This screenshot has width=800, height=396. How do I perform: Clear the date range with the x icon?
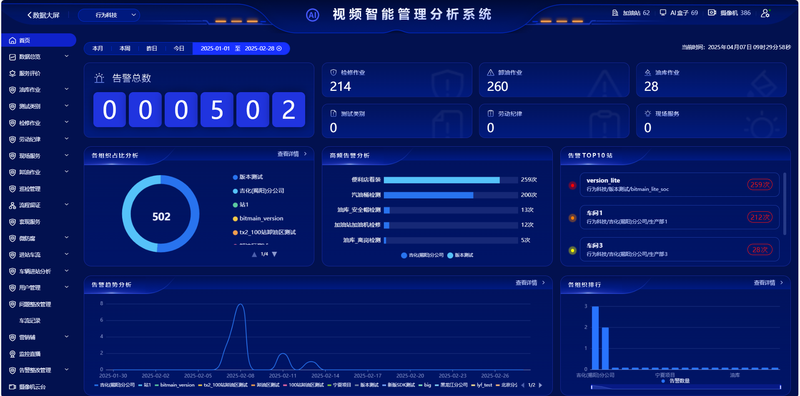click(x=279, y=48)
